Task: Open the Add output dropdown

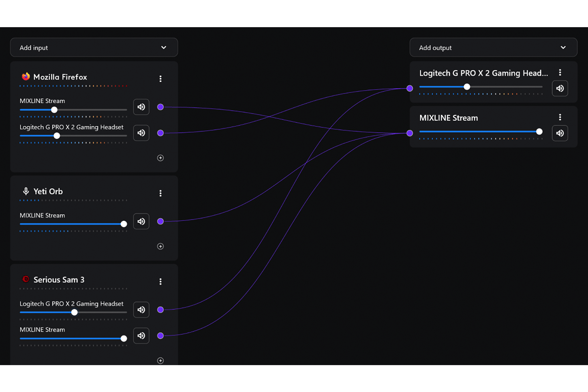Action: point(493,48)
